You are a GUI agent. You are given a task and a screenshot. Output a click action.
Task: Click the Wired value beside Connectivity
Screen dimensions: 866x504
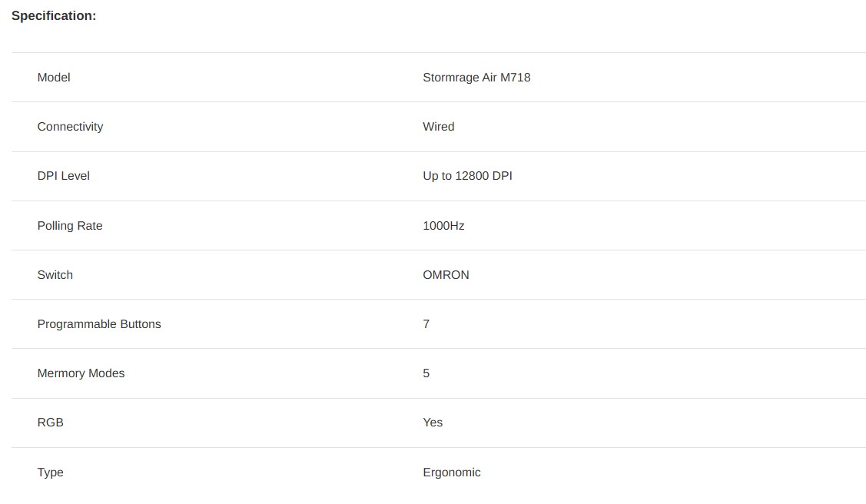pos(439,127)
